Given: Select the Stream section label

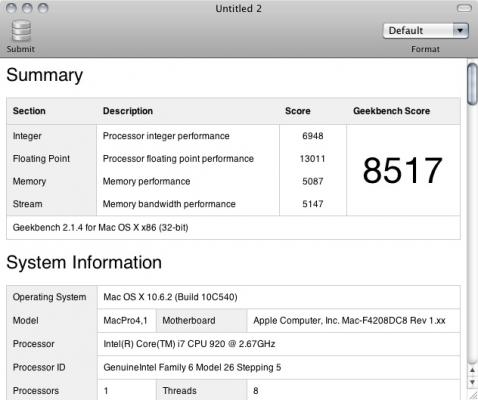Looking at the screenshot, I should click(27, 204).
